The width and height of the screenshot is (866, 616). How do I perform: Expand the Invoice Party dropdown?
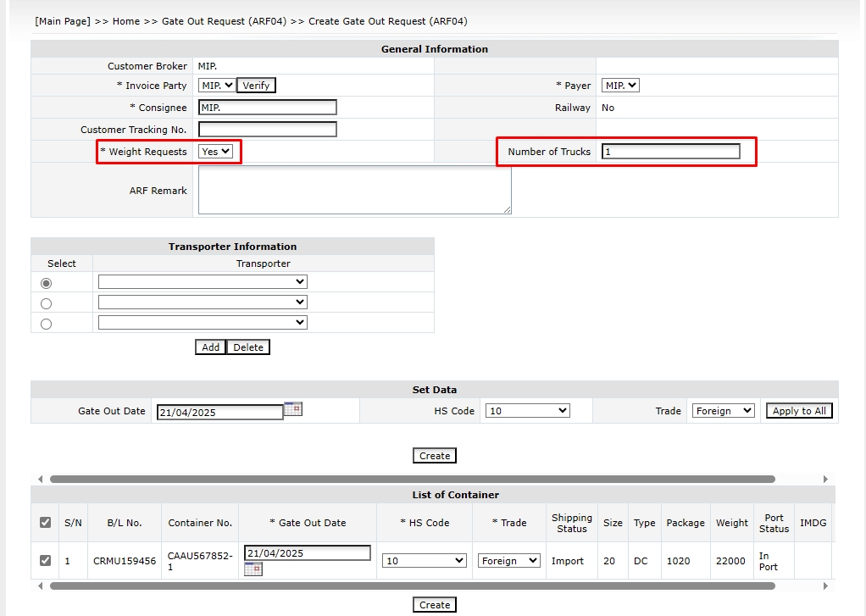(217, 86)
